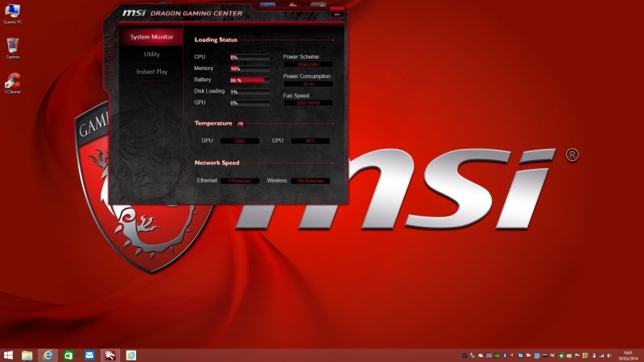Click the Power Scheme value field

[308, 64]
